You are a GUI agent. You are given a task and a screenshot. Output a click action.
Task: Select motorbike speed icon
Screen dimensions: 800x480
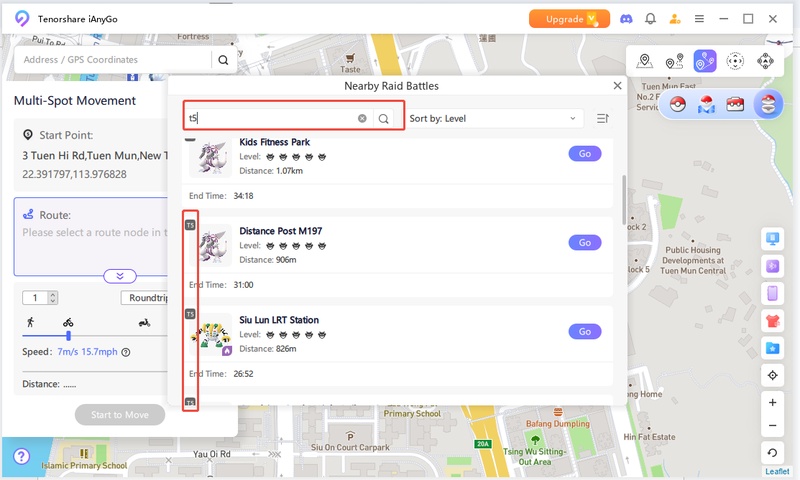click(144, 322)
